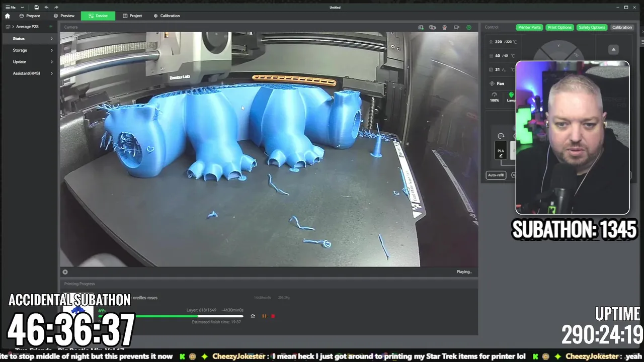Viewport: 644px width, 362px height.
Task: Click the icon next to Auto-refill
Action: tap(513, 175)
